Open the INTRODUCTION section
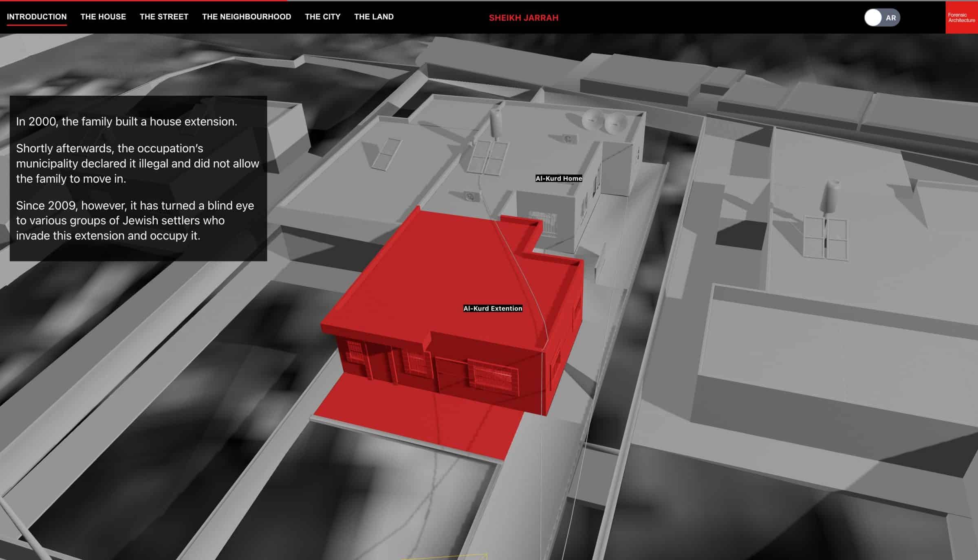This screenshot has height=560, width=978. (37, 17)
